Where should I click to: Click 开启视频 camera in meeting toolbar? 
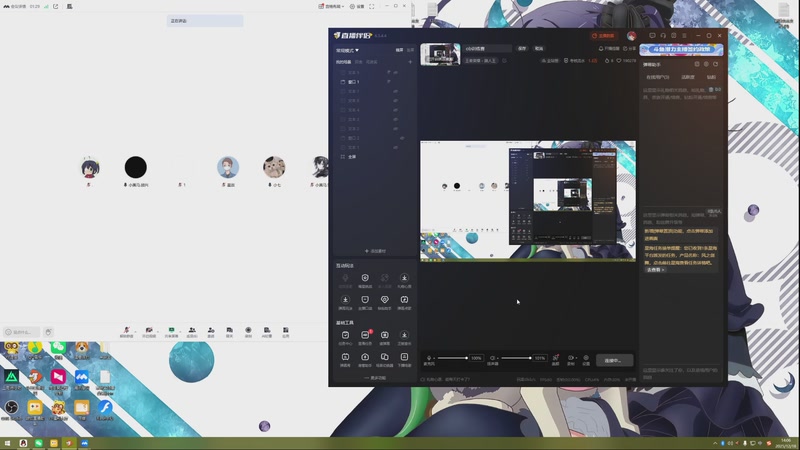(148, 332)
